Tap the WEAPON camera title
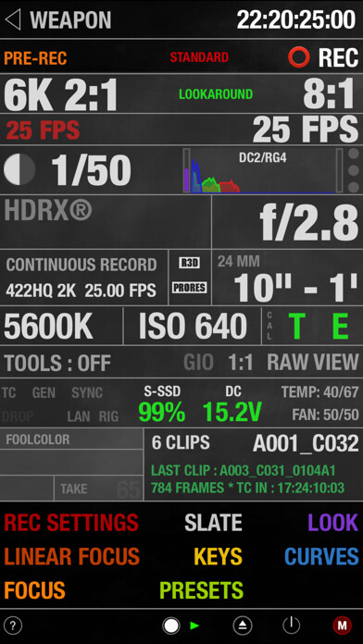 pyautogui.click(x=70, y=19)
